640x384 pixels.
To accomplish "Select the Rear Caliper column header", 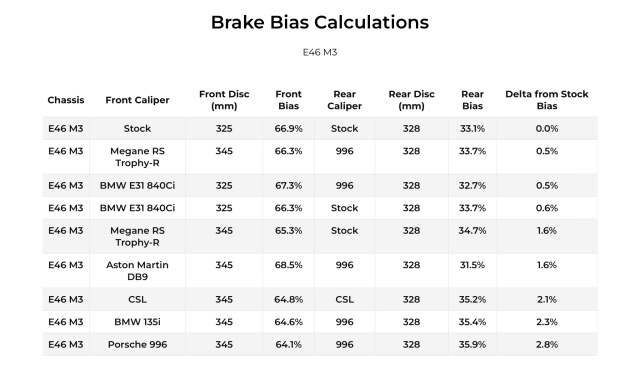I will click(344, 100).
